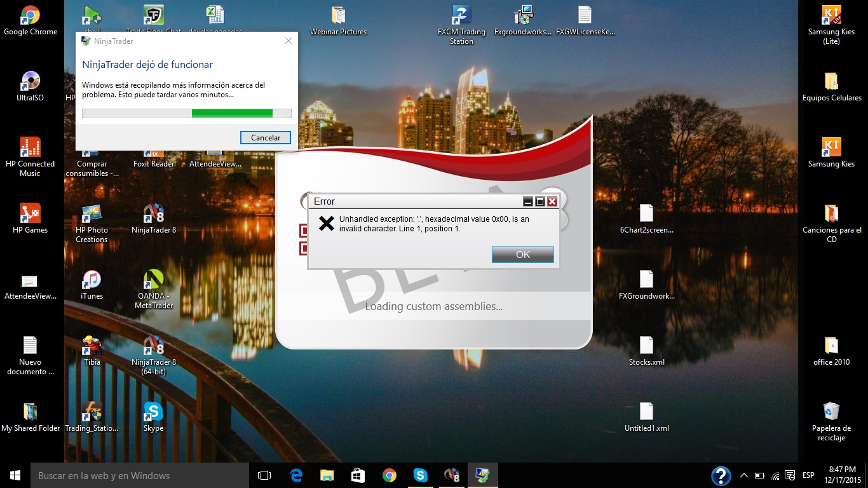Click OK in the Error dialog
This screenshot has height=488, width=868.
(x=523, y=254)
